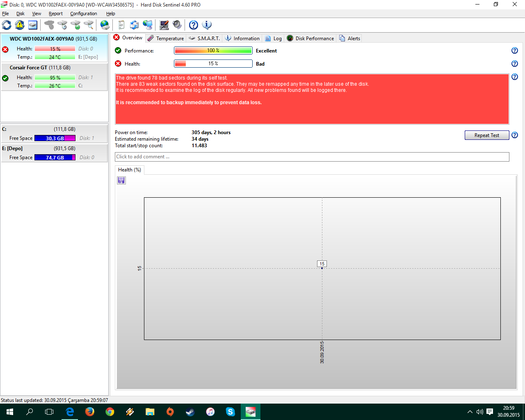Select the Health (%) graph tab
Image resolution: width=525 pixels, height=420 pixels.
coord(130,170)
